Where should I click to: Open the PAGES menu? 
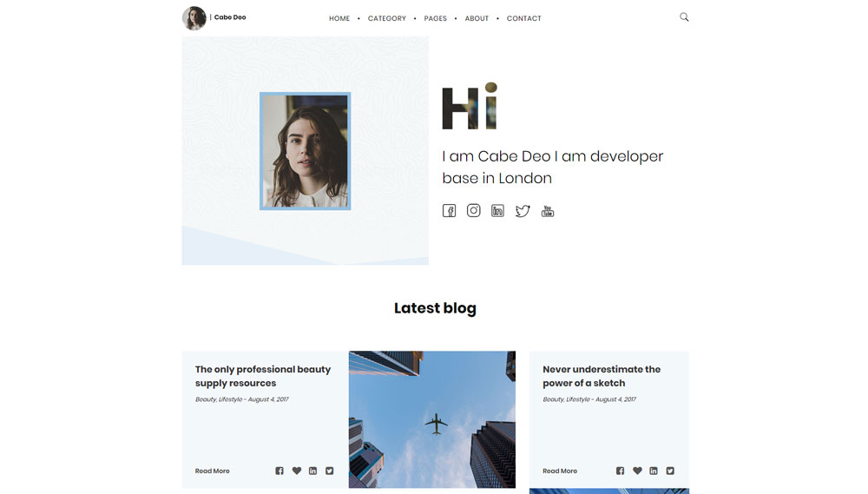[x=435, y=18]
